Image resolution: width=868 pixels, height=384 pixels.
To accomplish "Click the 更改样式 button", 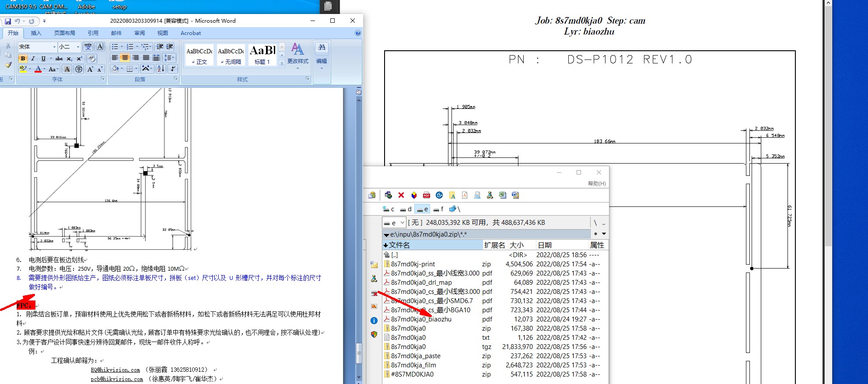I will tap(298, 56).
